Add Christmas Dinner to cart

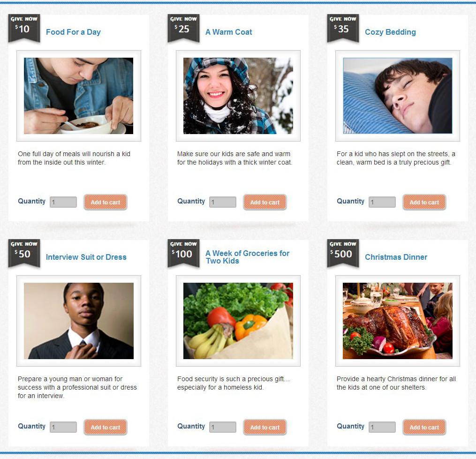point(424,427)
